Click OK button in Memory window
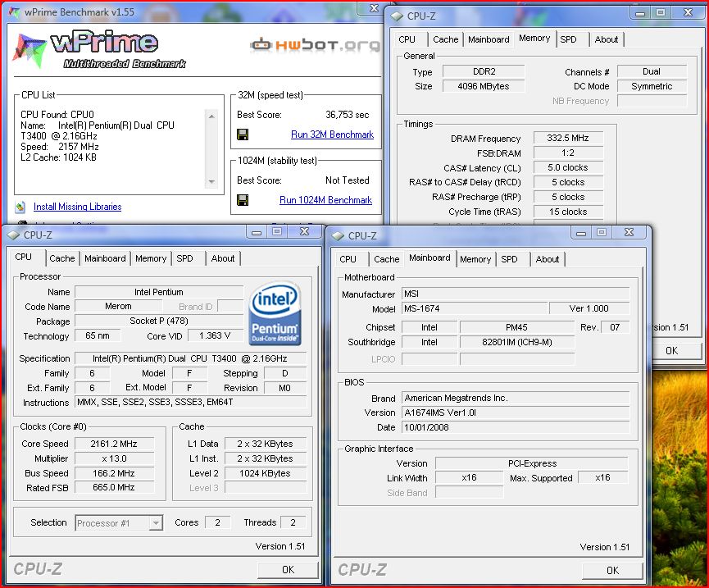 (x=671, y=351)
